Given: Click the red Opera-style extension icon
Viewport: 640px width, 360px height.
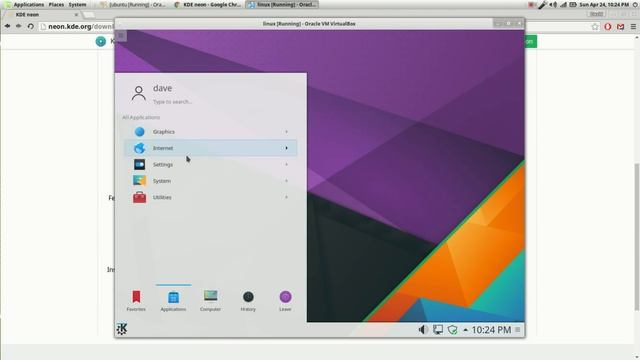Looking at the screenshot, I should coord(608,27).
